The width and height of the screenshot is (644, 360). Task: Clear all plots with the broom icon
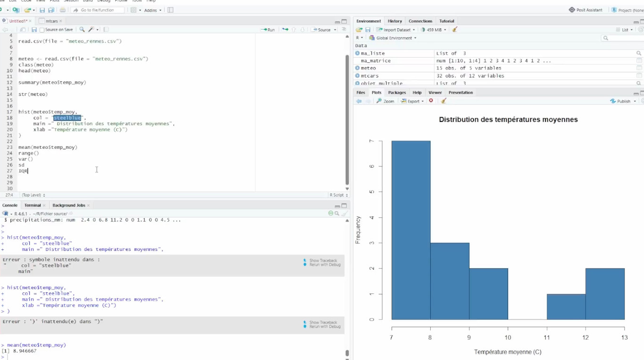click(x=443, y=101)
